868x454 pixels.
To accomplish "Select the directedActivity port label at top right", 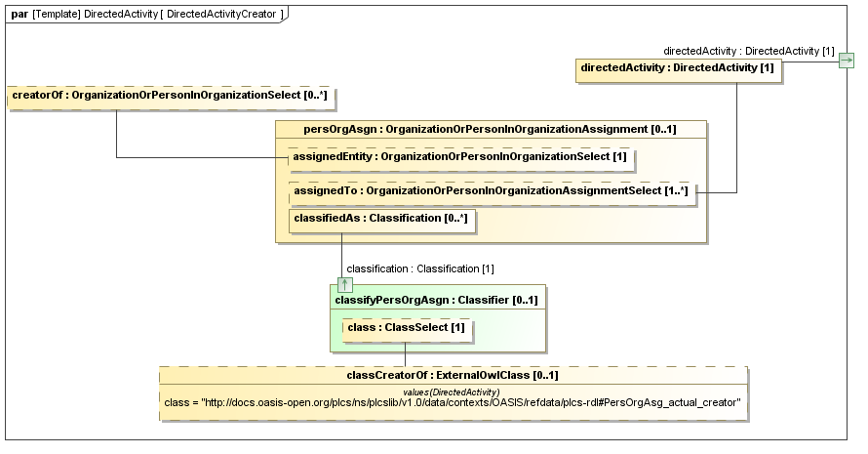I will coord(748,50).
